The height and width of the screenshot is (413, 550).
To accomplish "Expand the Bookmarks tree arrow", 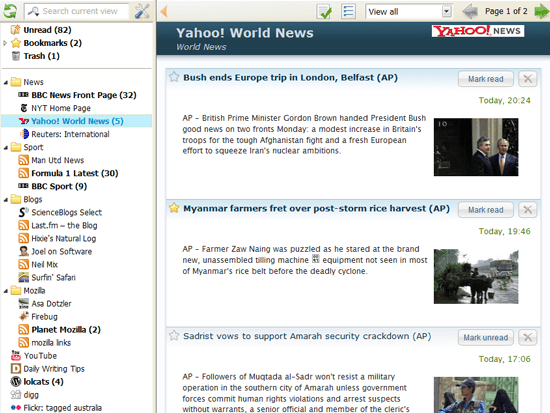I will [5, 43].
